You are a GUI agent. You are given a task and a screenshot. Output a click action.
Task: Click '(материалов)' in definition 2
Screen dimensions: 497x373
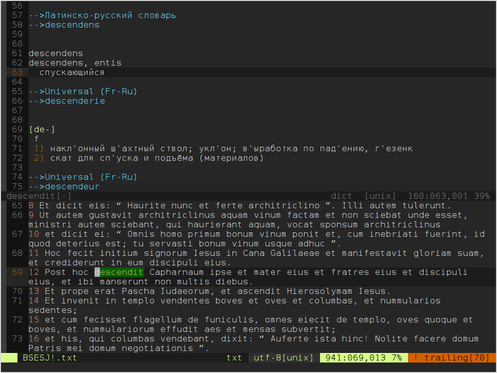coord(231,158)
